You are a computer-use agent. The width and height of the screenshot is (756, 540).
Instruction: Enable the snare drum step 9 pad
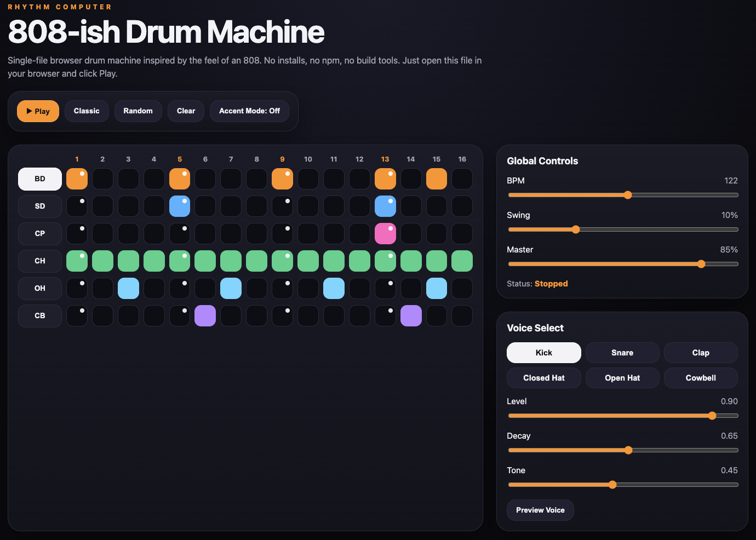282,206
